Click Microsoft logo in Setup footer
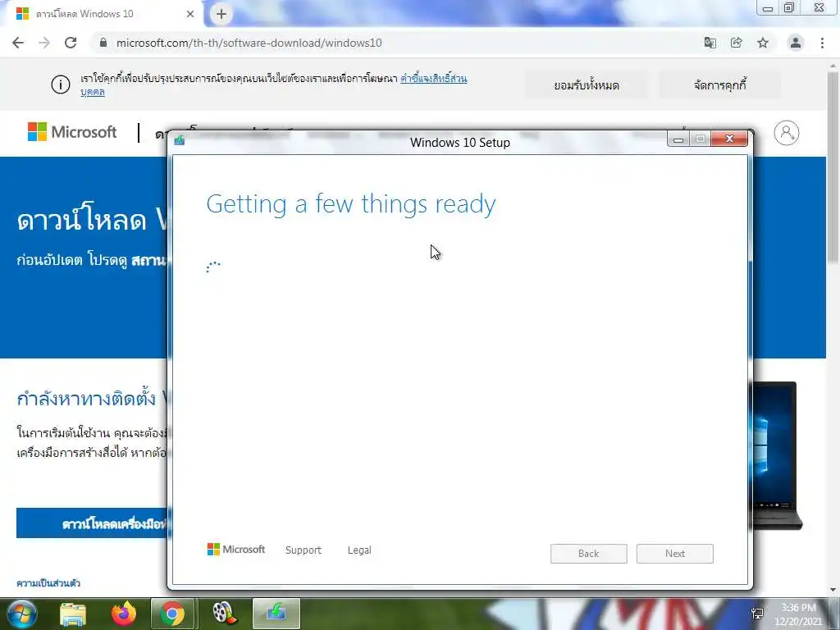 [x=236, y=550]
